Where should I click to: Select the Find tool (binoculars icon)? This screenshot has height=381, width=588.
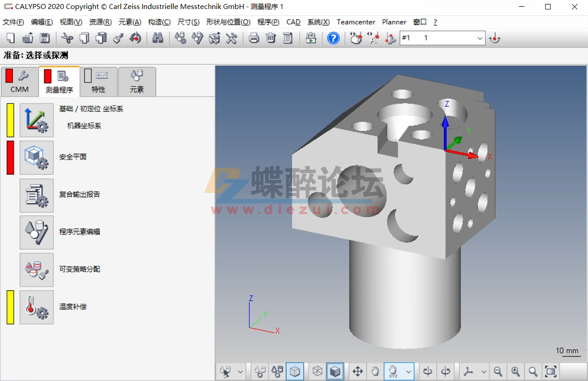click(x=158, y=38)
